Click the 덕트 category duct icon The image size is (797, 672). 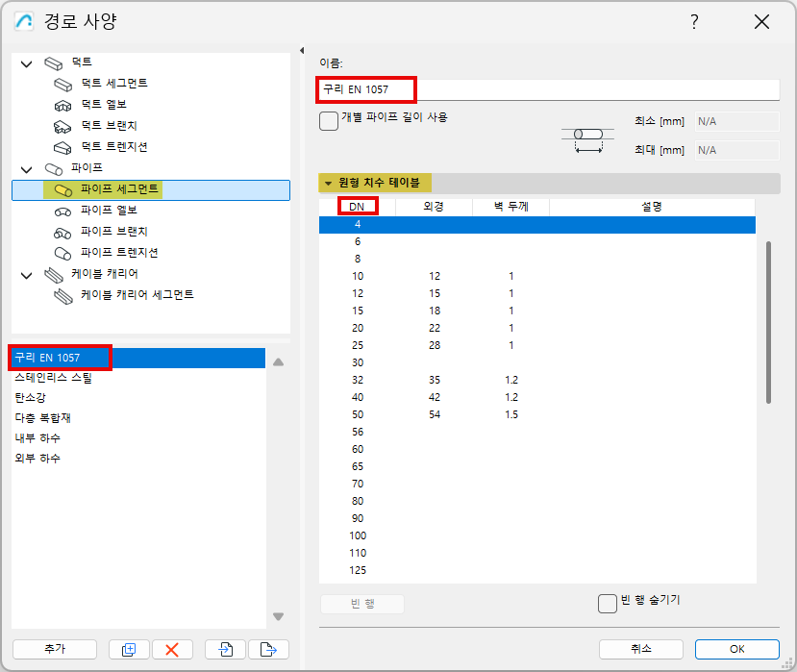tap(54, 63)
